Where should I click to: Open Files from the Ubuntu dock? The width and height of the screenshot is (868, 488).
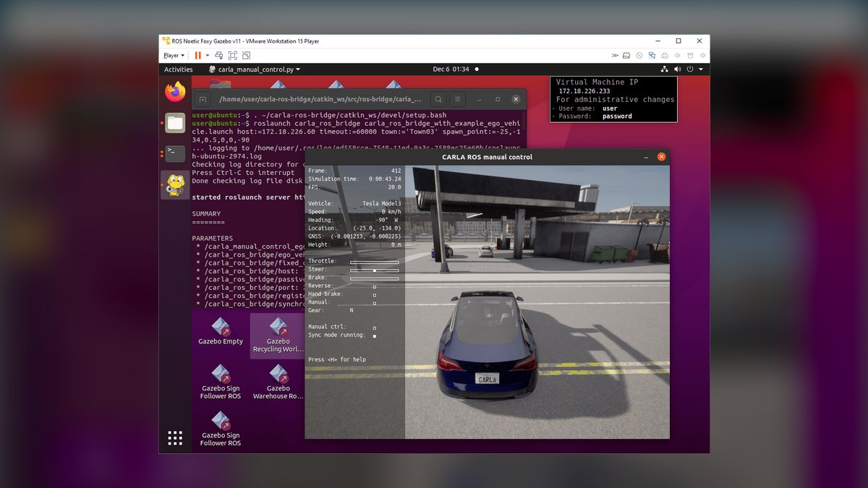tap(175, 122)
